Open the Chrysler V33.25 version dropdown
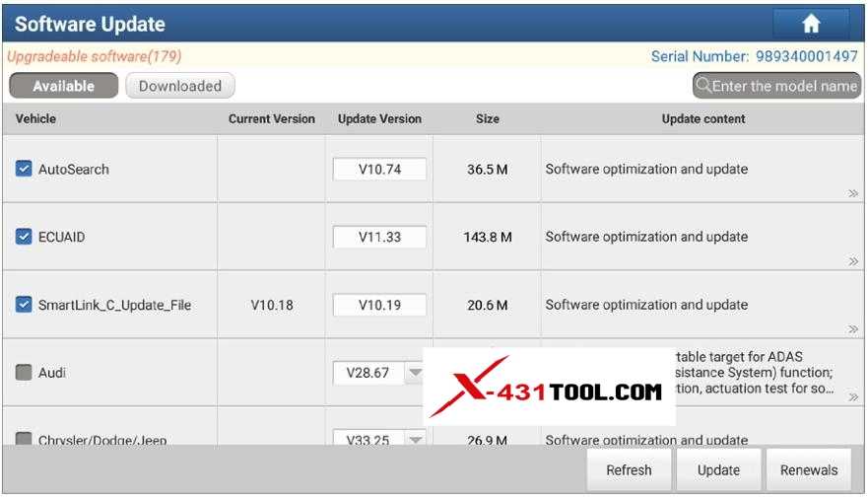The image size is (868, 499). (415, 439)
